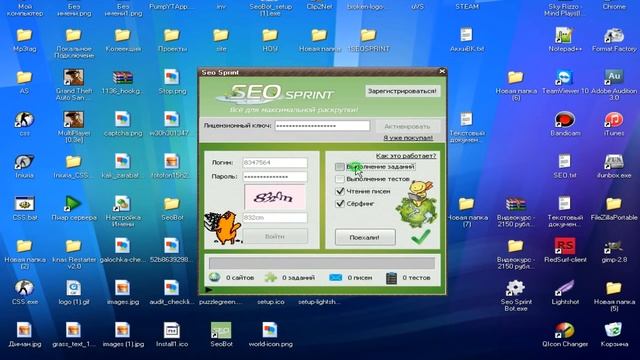Select the iTunes desktop icon
The image size is (640, 360).
614,120
